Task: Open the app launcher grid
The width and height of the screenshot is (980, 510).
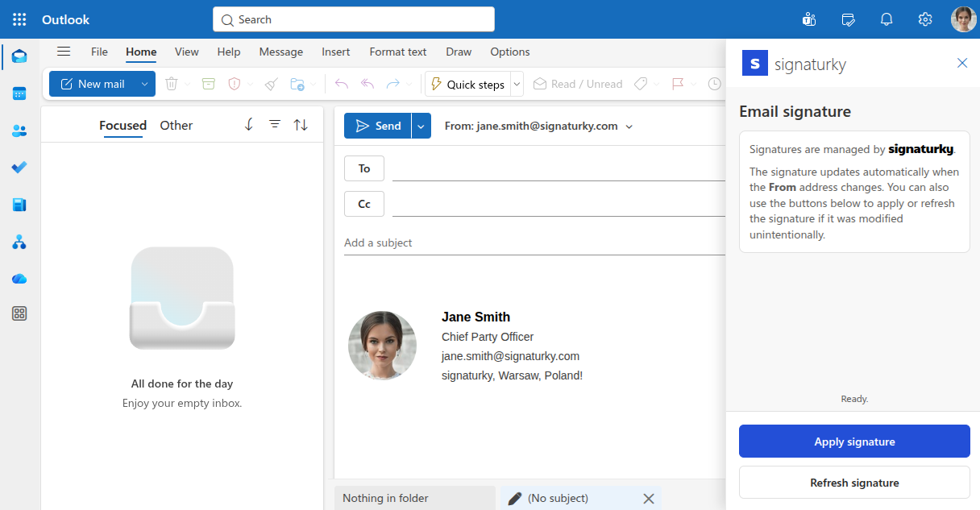Action: (19, 19)
